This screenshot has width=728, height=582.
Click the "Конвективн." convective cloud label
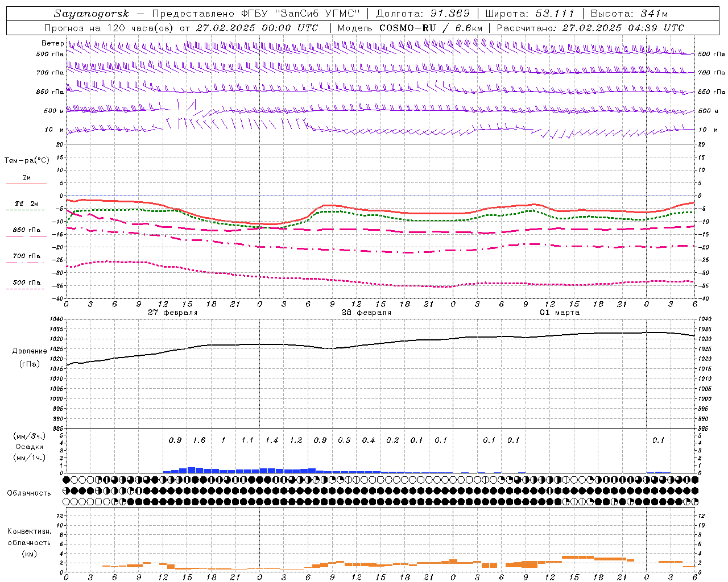[x=29, y=531]
